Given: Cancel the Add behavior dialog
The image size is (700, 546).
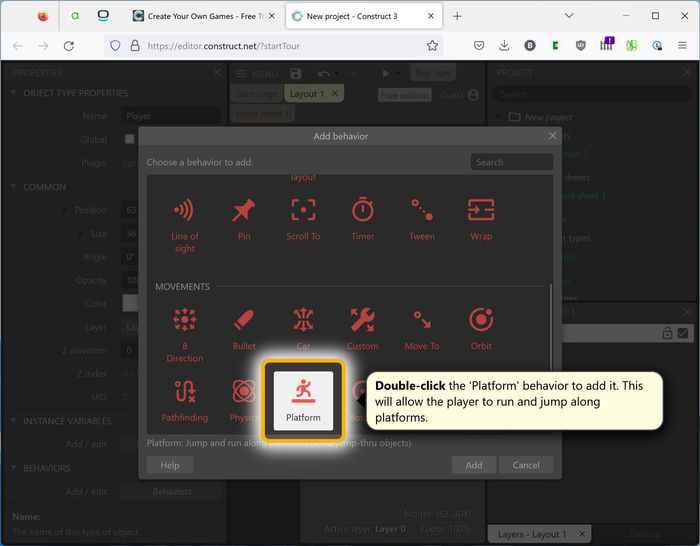Looking at the screenshot, I should tap(526, 465).
